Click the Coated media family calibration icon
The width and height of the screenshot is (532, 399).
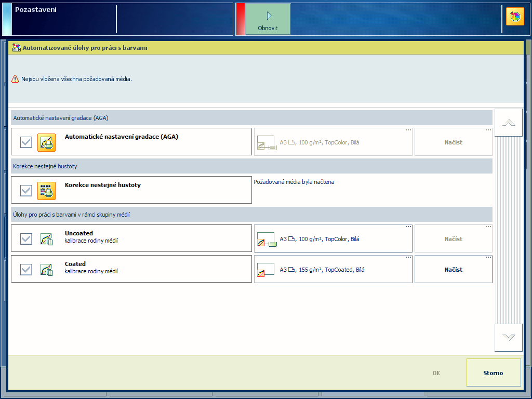[46, 270]
